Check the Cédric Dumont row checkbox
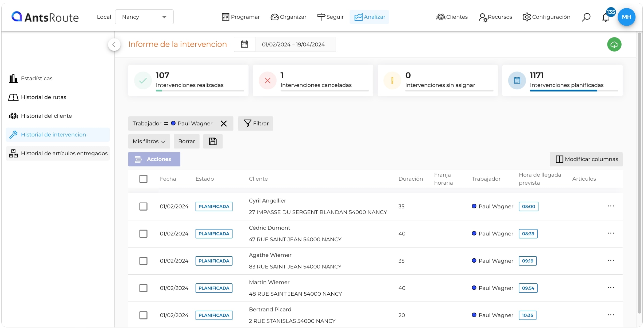The height and width of the screenshot is (331, 644). 143,234
